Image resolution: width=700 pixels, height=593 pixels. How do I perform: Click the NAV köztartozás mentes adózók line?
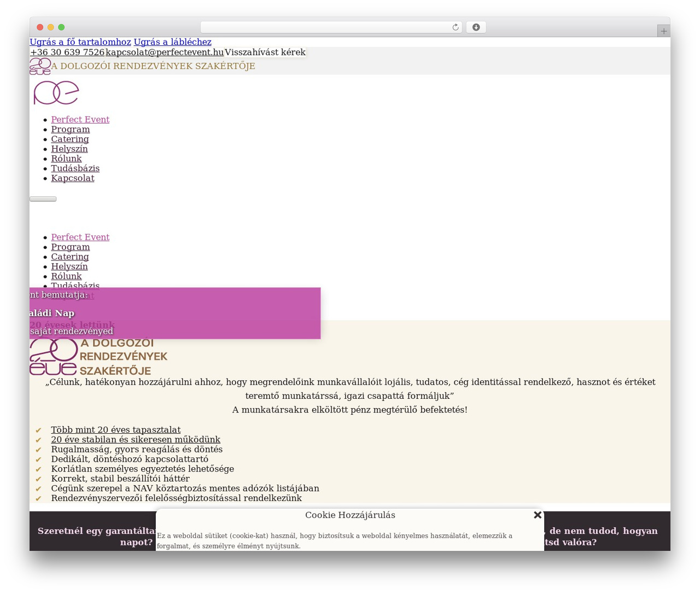click(x=185, y=489)
